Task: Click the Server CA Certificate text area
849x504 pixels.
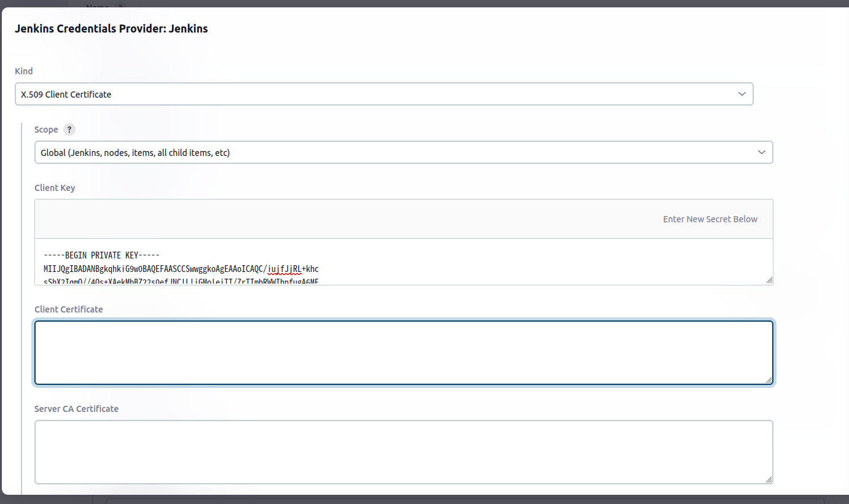Action: click(x=404, y=452)
